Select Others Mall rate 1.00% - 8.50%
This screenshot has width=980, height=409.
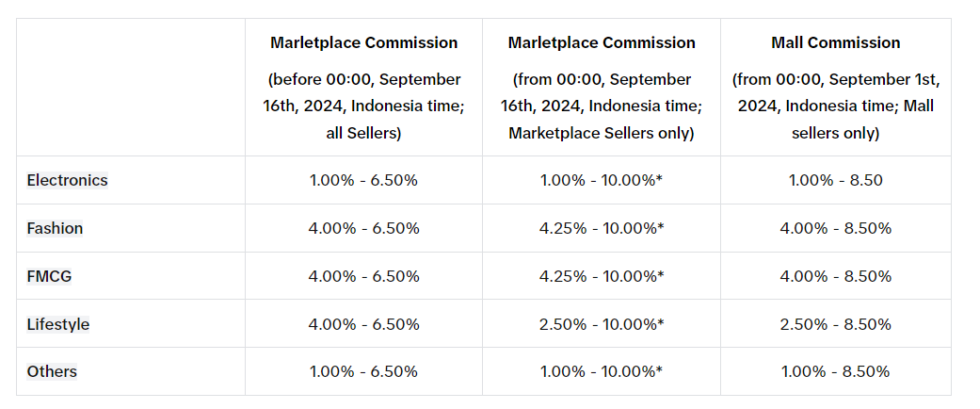(x=835, y=371)
